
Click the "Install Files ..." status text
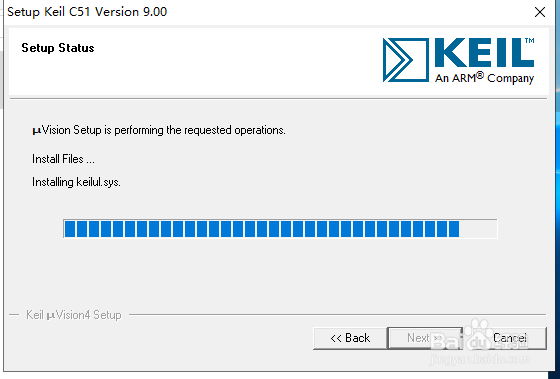(x=63, y=159)
